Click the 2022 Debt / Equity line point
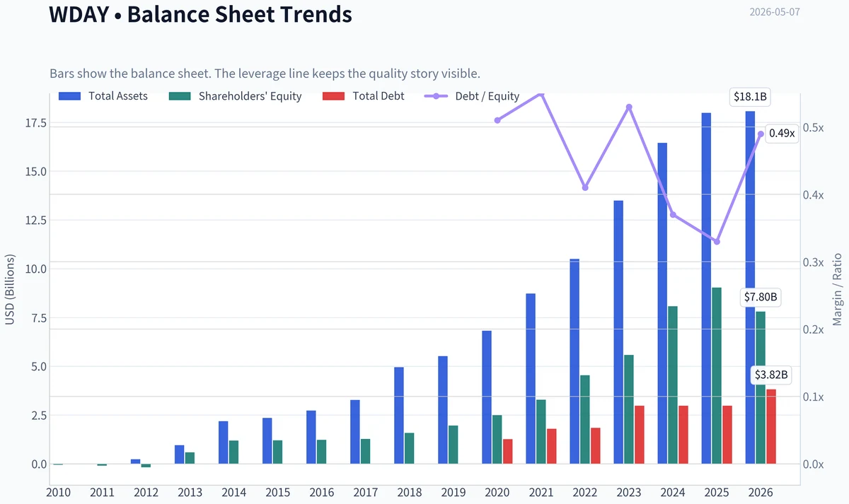 click(x=585, y=187)
